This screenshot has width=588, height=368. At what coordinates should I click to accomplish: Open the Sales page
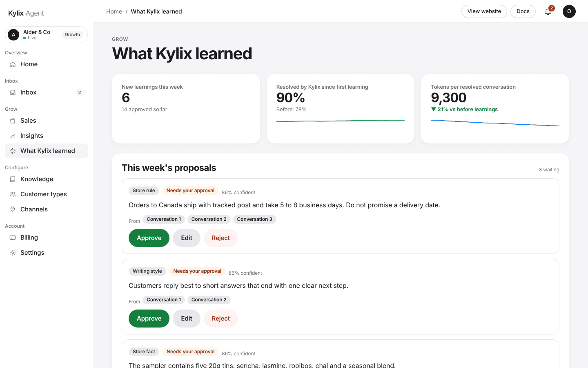tap(46, 121)
